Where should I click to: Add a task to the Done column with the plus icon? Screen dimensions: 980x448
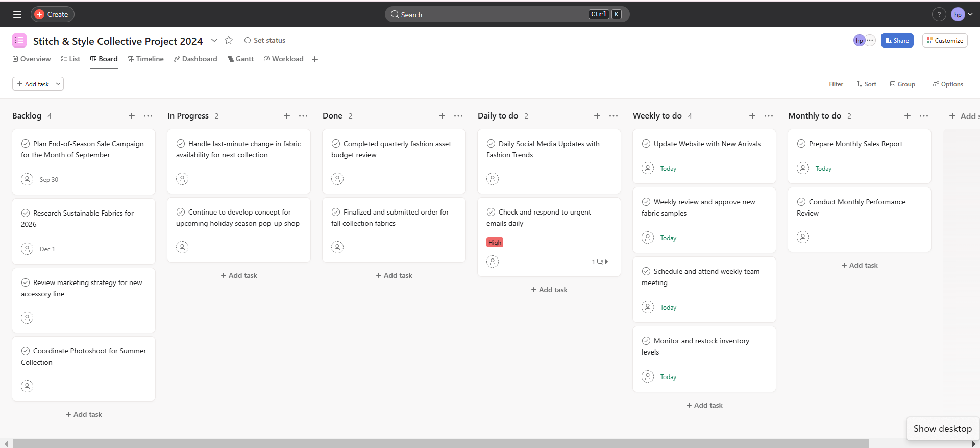click(x=442, y=116)
